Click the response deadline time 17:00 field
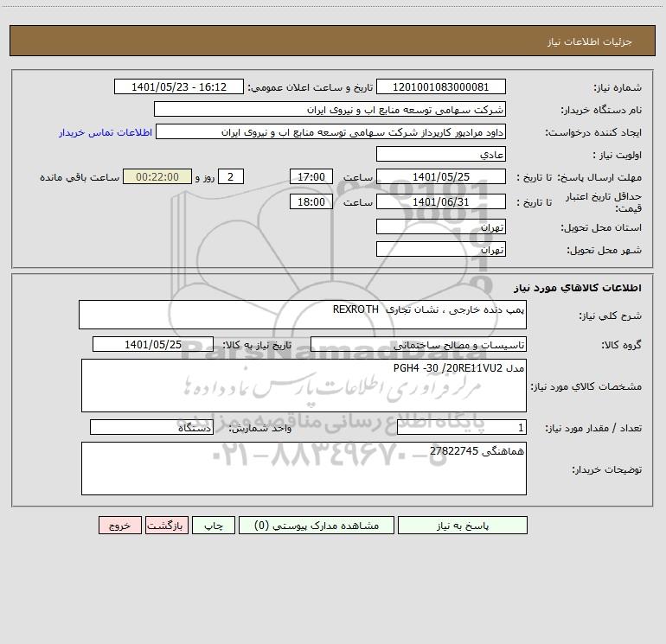Image resolution: width=666 pixels, height=644 pixels. point(311,176)
